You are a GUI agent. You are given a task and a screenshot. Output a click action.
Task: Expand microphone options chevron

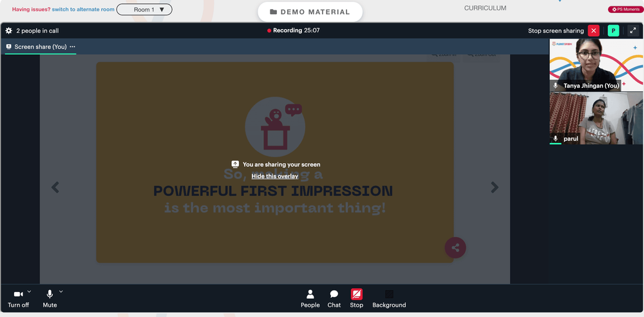pos(61,292)
